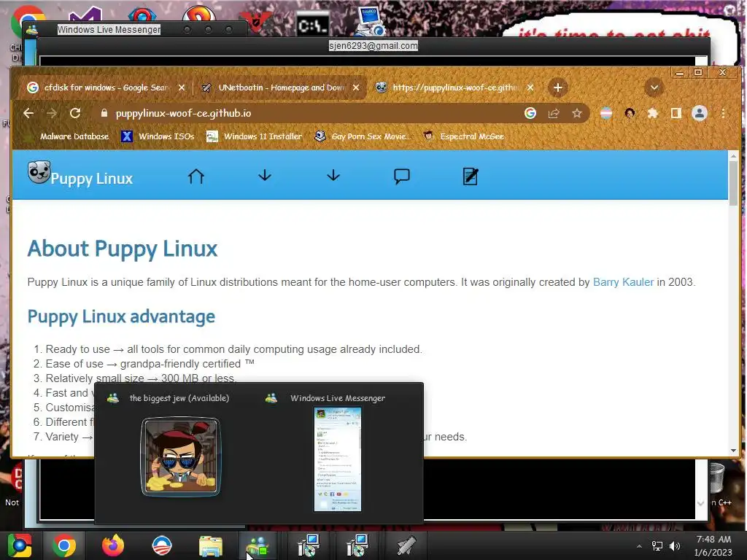Click the share page icon
Viewport: 747px width, 560px height.
pyautogui.click(x=554, y=113)
